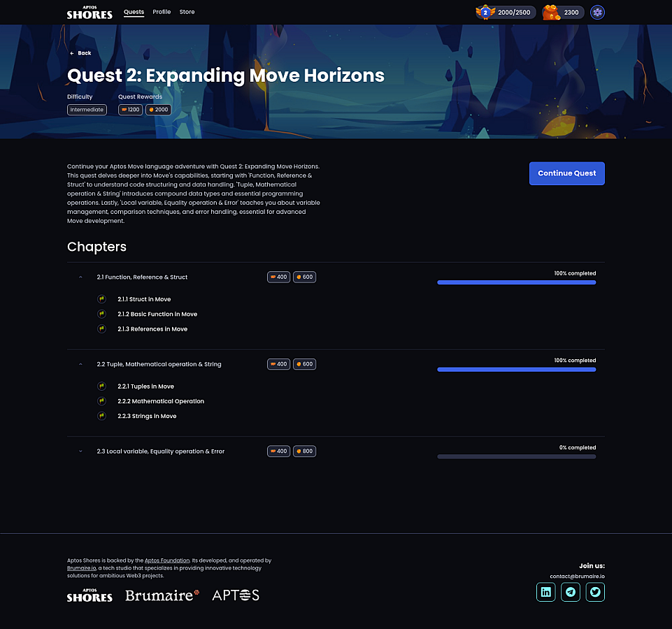Click the treasure coins balance icon
The image size is (672, 629).
click(552, 12)
